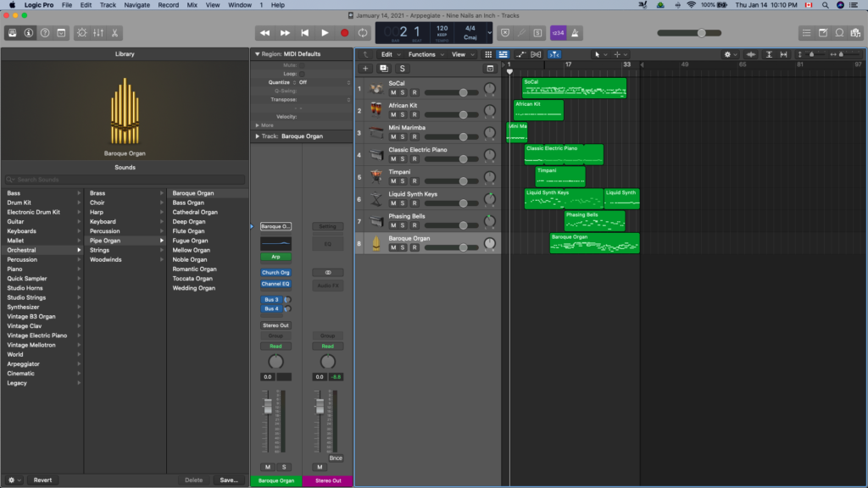
Task: Show Automation view button
Action: 520,54
